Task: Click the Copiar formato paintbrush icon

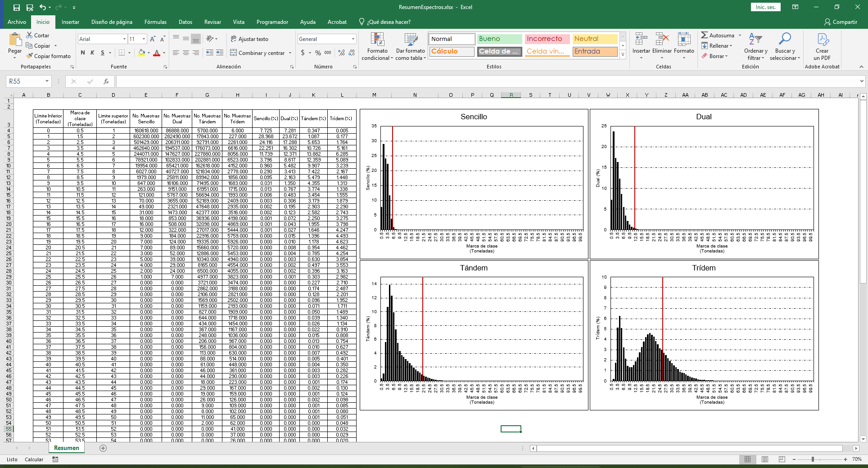Action: [x=30, y=56]
